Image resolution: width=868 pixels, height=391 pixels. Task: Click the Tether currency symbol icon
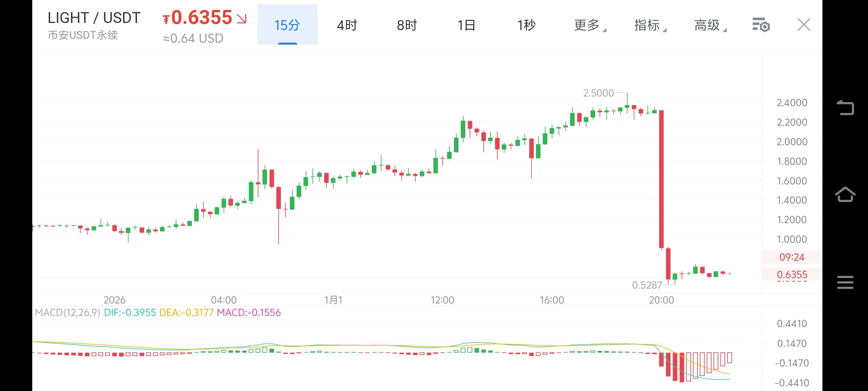[x=166, y=20]
